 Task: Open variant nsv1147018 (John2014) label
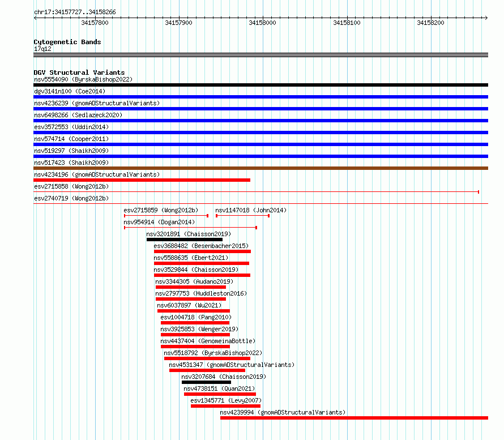pos(251,210)
